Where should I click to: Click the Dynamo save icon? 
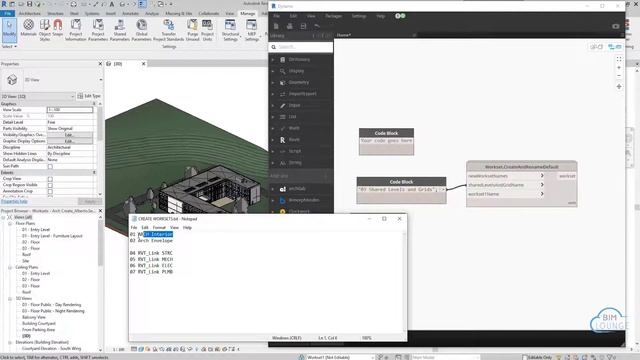[303, 26]
